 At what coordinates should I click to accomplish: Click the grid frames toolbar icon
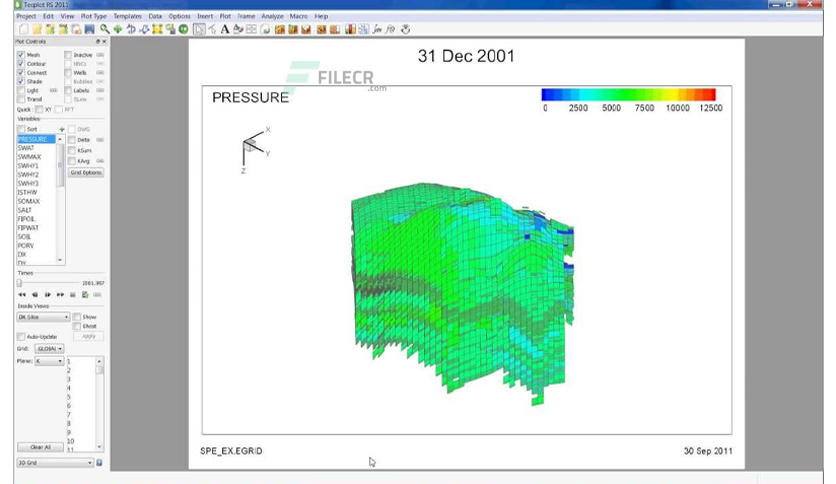251,29
